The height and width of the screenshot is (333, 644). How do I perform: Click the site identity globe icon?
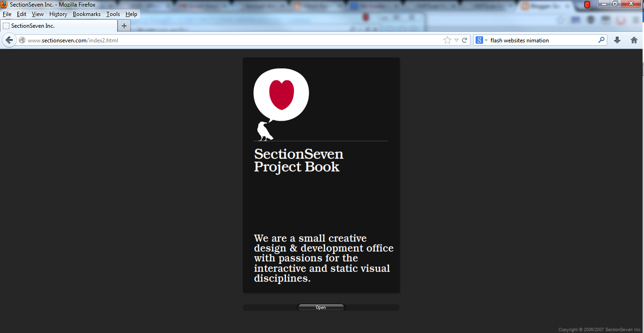coord(22,40)
